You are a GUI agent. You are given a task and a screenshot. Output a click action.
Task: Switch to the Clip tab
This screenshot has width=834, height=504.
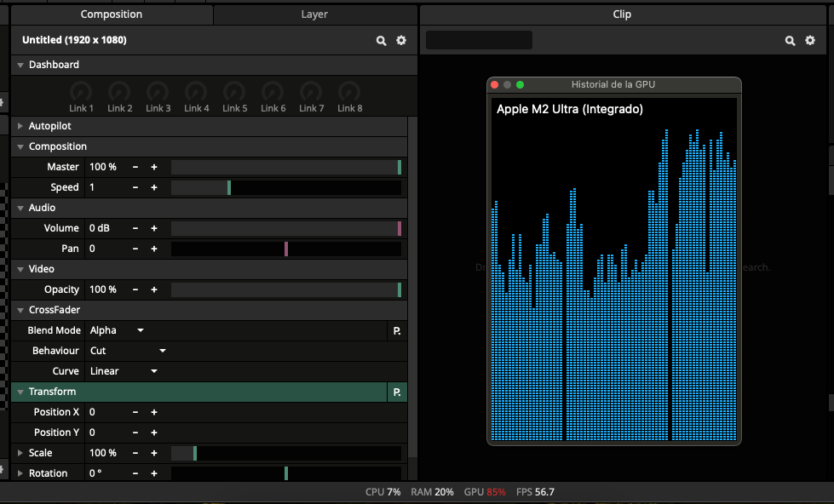point(622,14)
